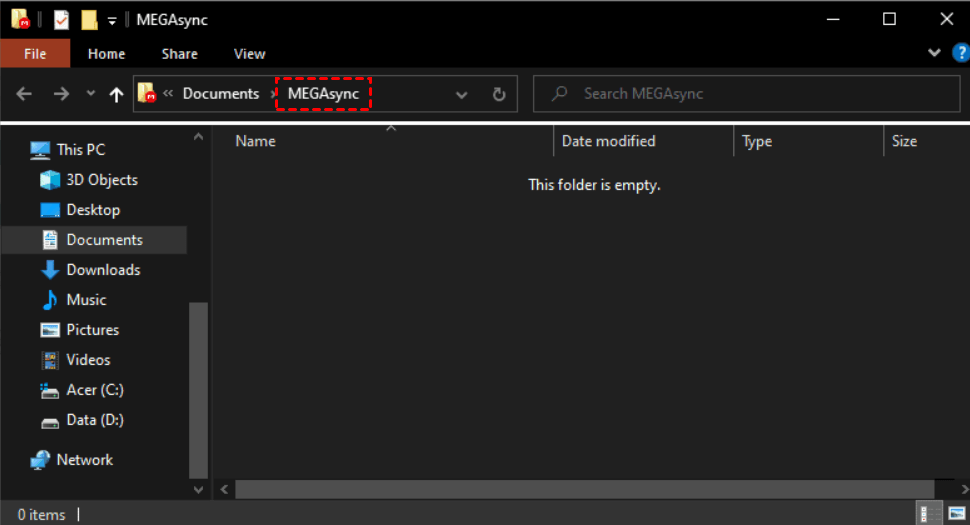Refresh the MEGAsync folder view

[x=499, y=95]
